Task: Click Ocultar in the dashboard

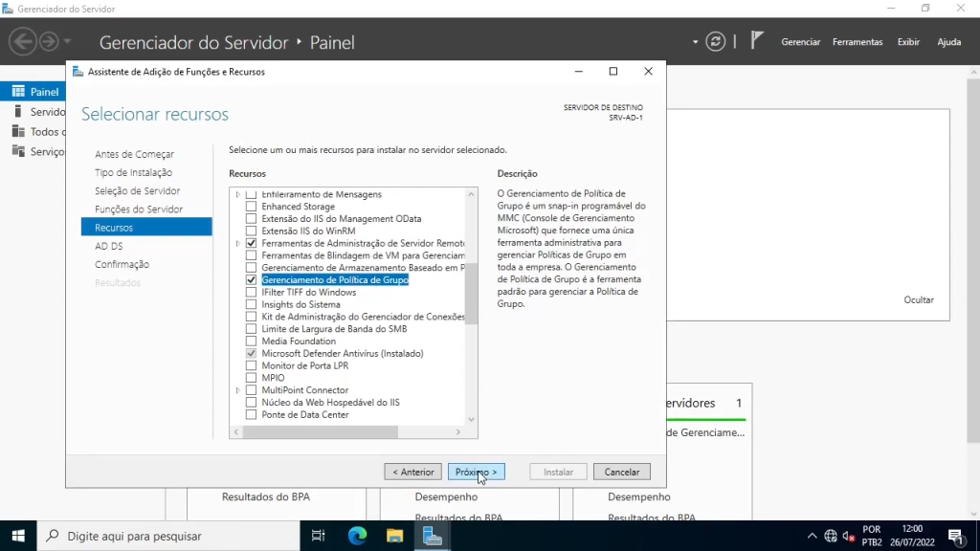Action: click(x=919, y=299)
